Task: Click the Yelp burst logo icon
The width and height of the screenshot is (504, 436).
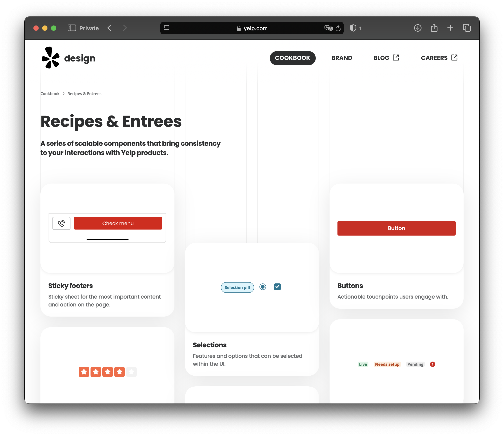Action: pos(50,58)
